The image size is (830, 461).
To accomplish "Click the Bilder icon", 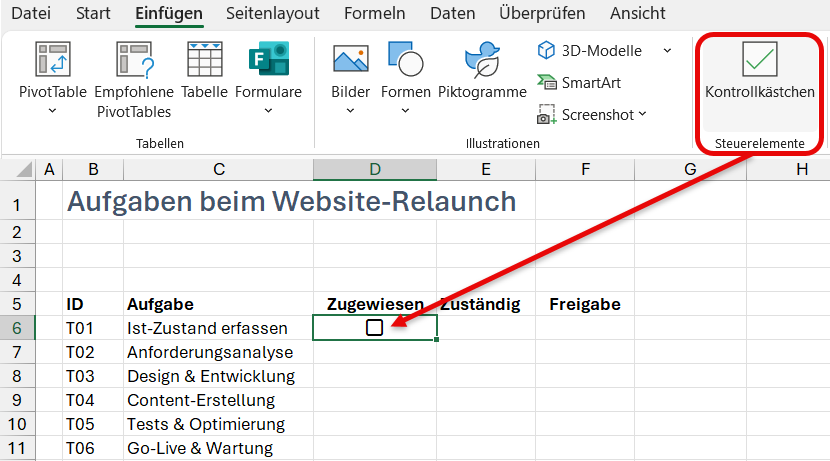I will click(x=350, y=60).
